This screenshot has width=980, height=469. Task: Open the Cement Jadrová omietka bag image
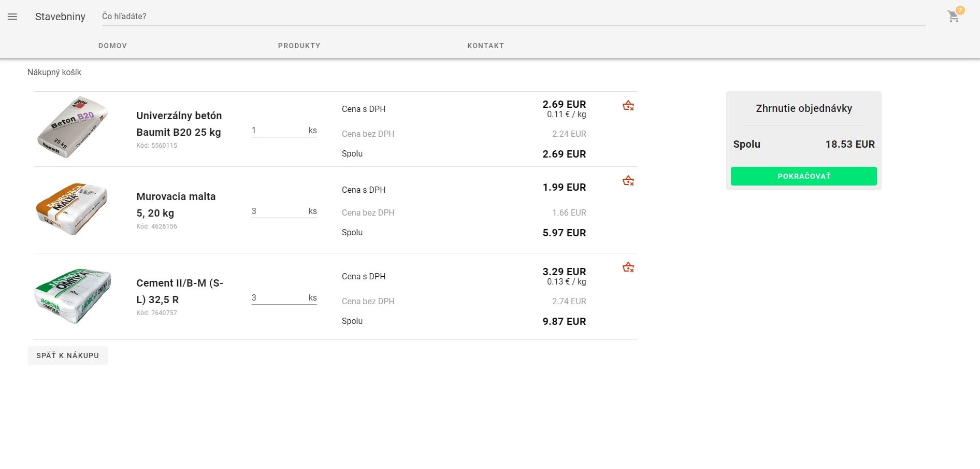tap(73, 296)
